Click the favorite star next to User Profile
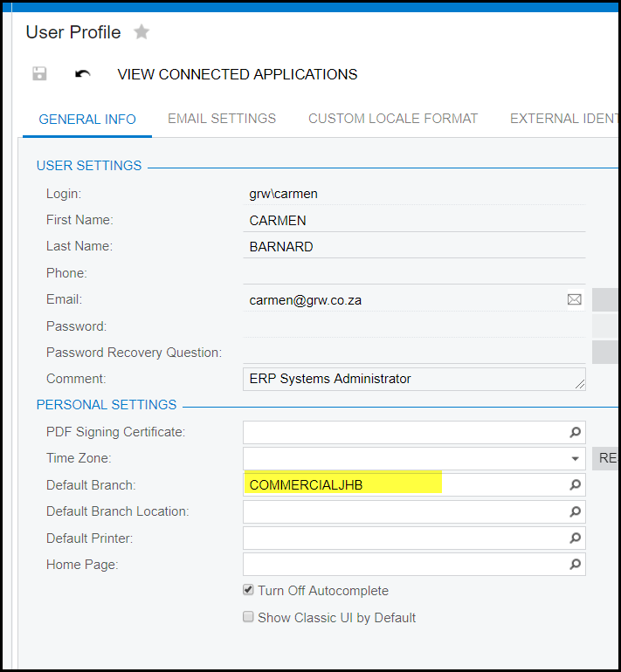The height and width of the screenshot is (672, 621). (141, 32)
